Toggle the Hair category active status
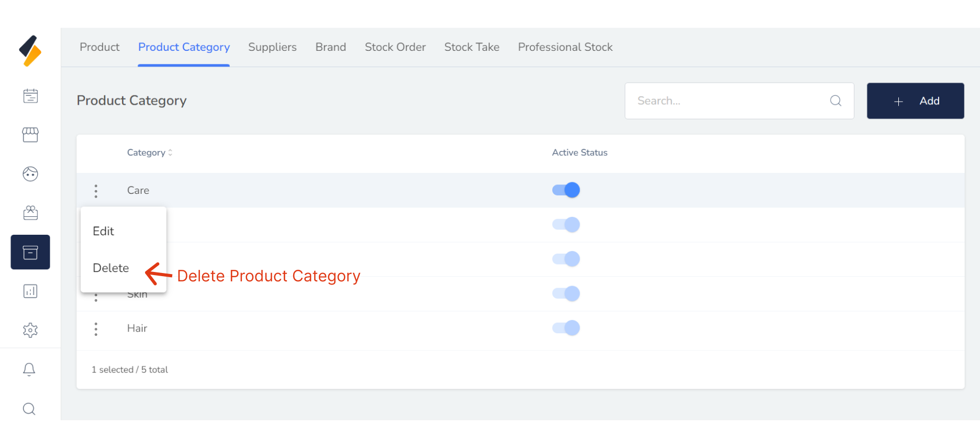This screenshot has height=448, width=980. click(566, 328)
